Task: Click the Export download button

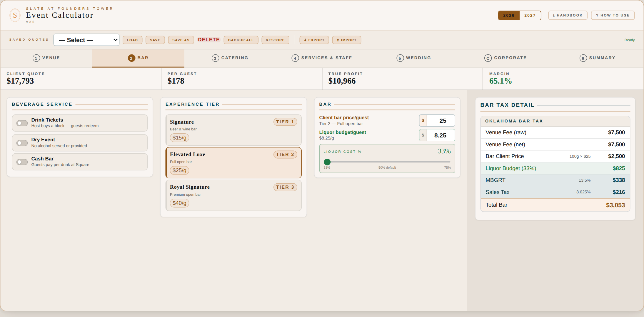Action: tap(314, 40)
